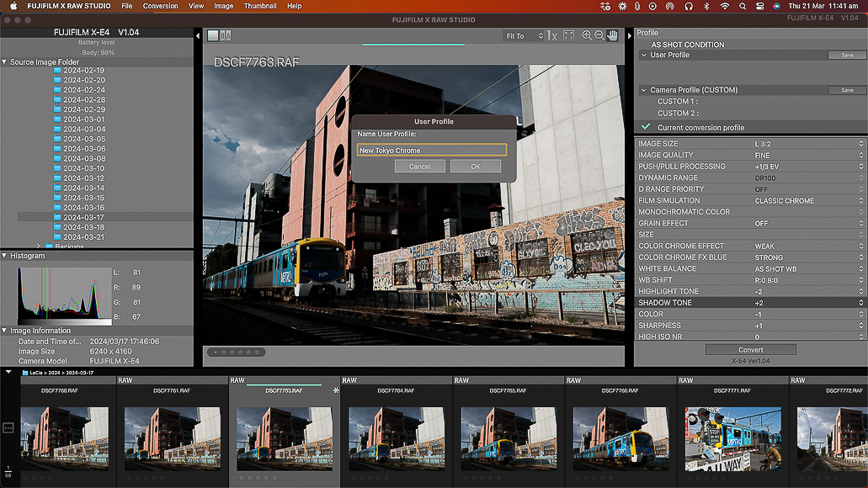Open the Image menu

point(224,6)
